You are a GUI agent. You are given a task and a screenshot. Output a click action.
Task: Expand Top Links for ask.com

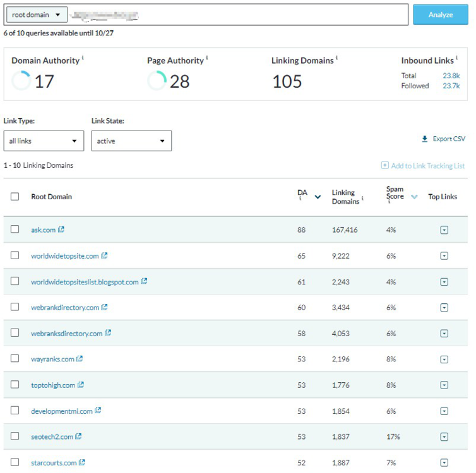(444, 230)
